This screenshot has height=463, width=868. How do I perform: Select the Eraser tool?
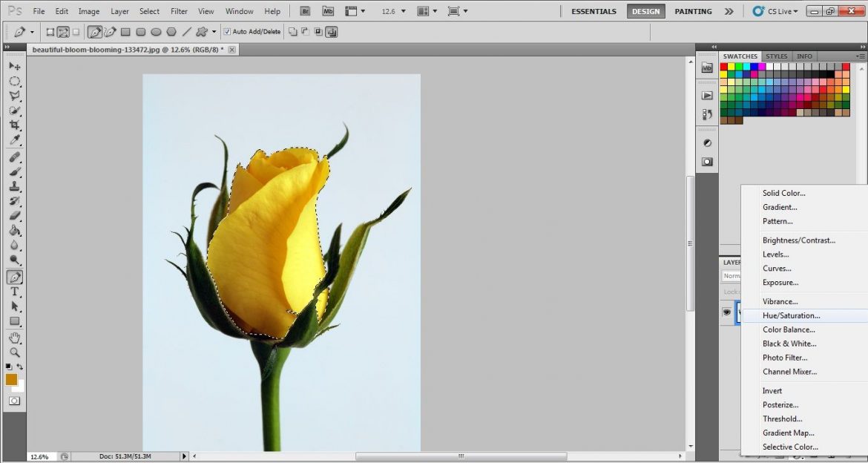point(14,216)
